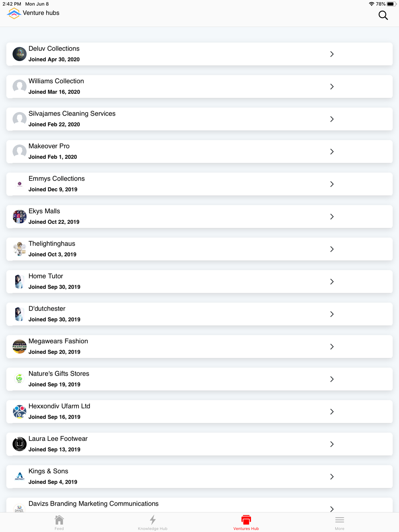Open the More menu tab
Viewport: 399px width, 532px height.
click(340, 522)
